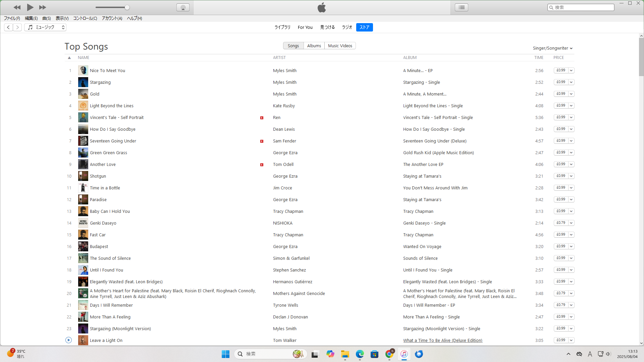The width and height of the screenshot is (644, 362).
Task: Click the Play button in the player controls
Action: coord(30,7)
